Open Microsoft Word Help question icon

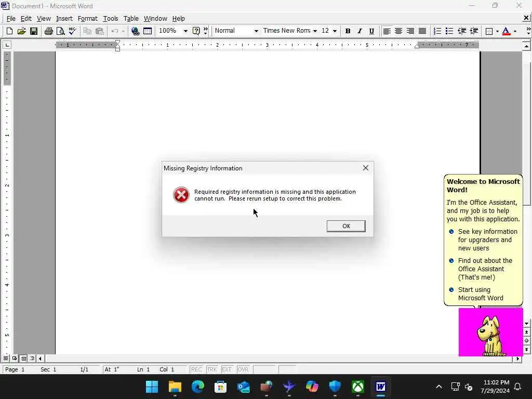coord(196,31)
